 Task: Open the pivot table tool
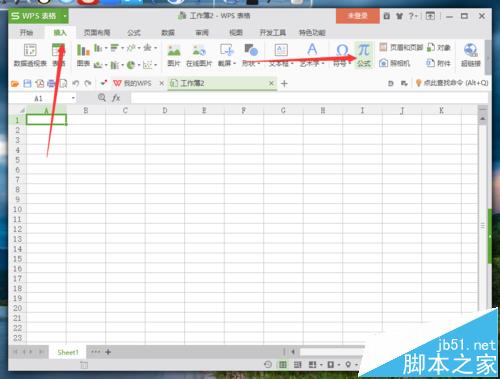pos(30,55)
